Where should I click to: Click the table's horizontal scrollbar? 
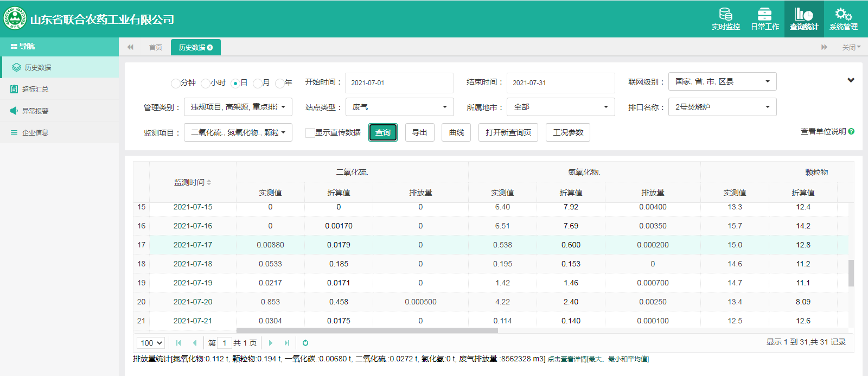coord(367,330)
